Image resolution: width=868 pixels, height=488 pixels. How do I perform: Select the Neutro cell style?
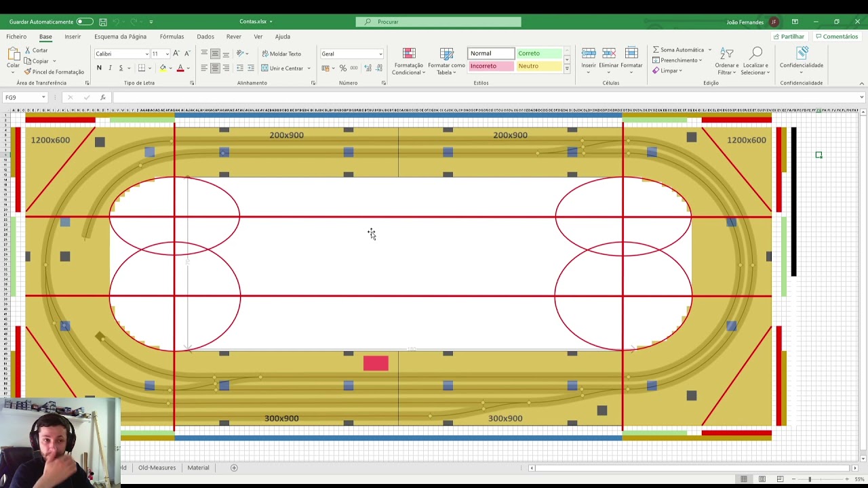pos(538,66)
